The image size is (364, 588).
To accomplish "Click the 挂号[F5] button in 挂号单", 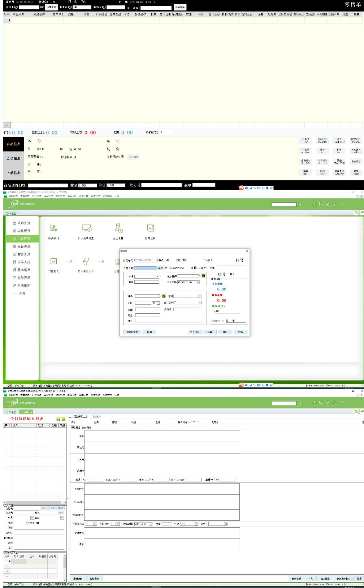I will 195,332.
